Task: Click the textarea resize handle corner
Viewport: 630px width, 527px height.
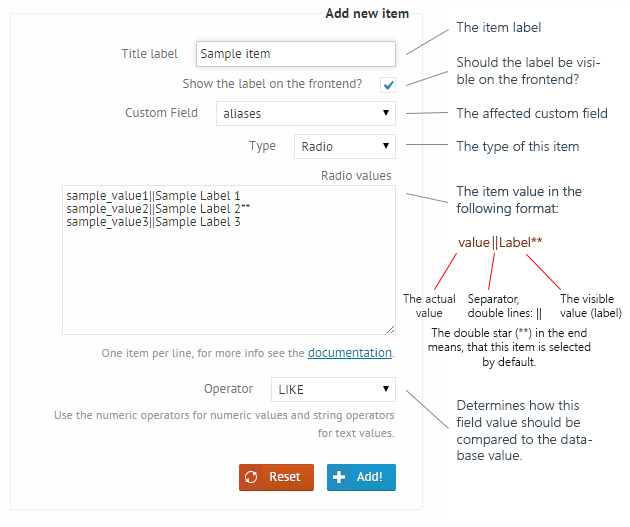Action: point(391,330)
